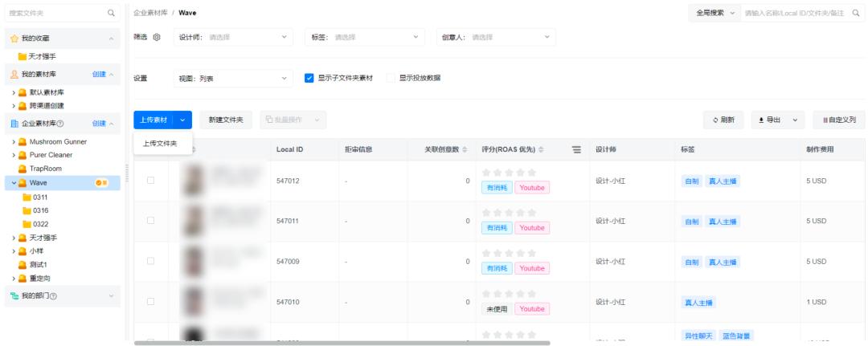Click 企业素材库 in the breadcrumb
868x346 pixels.
point(150,13)
